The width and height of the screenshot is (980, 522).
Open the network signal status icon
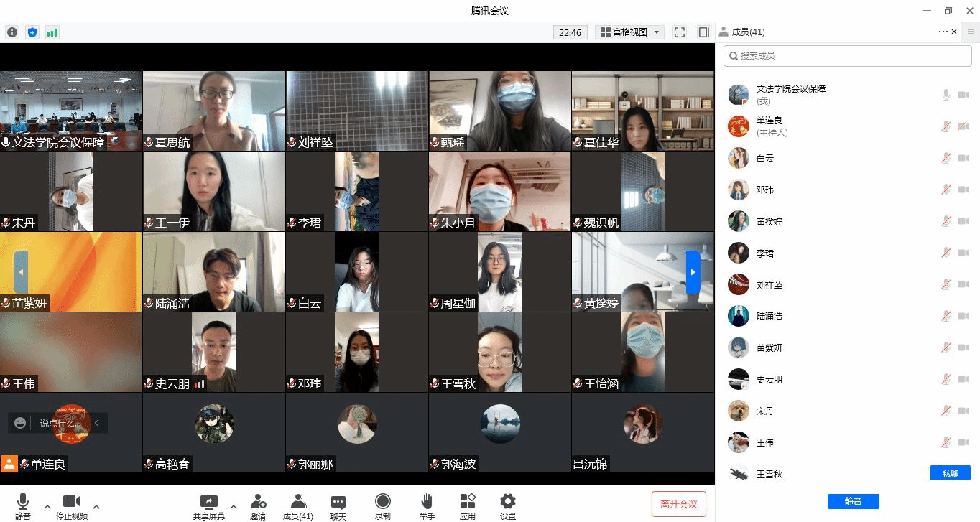[x=52, y=32]
